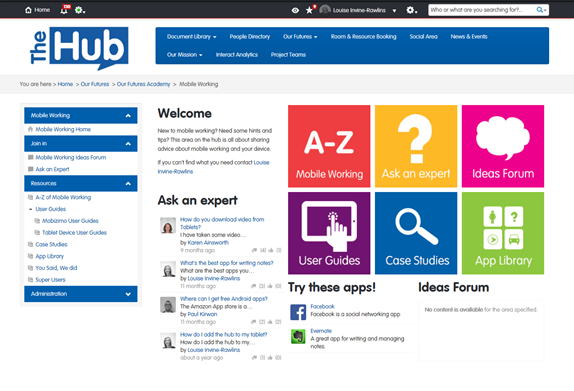This screenshot has height=391, width=574.
Task: Click Karen Ainsworth's avatar thumbnail
Action: (168, 226)
